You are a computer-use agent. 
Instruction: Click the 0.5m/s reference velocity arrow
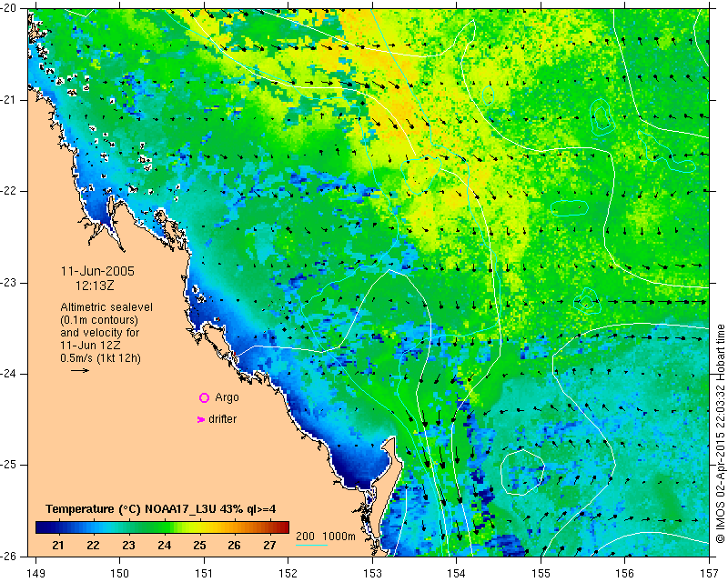click(80, 370)
